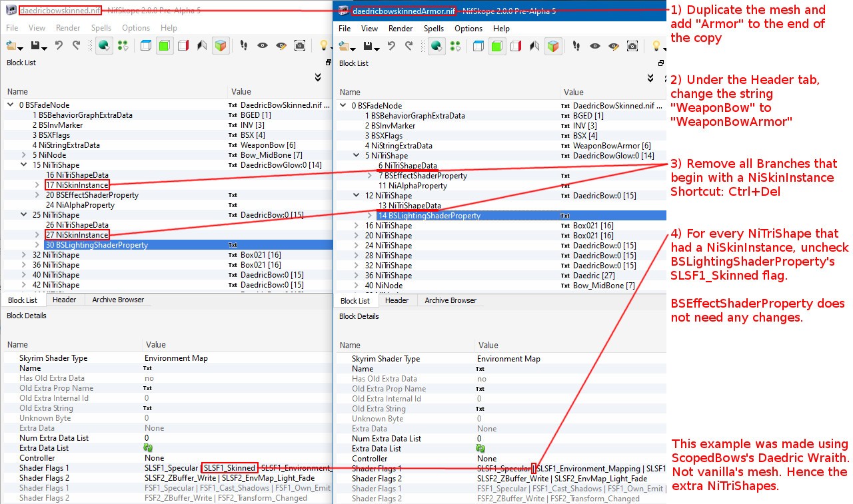
Task: Click the four-dot vertex select icon in the Armor window
Action: click(x=455, y=46)
